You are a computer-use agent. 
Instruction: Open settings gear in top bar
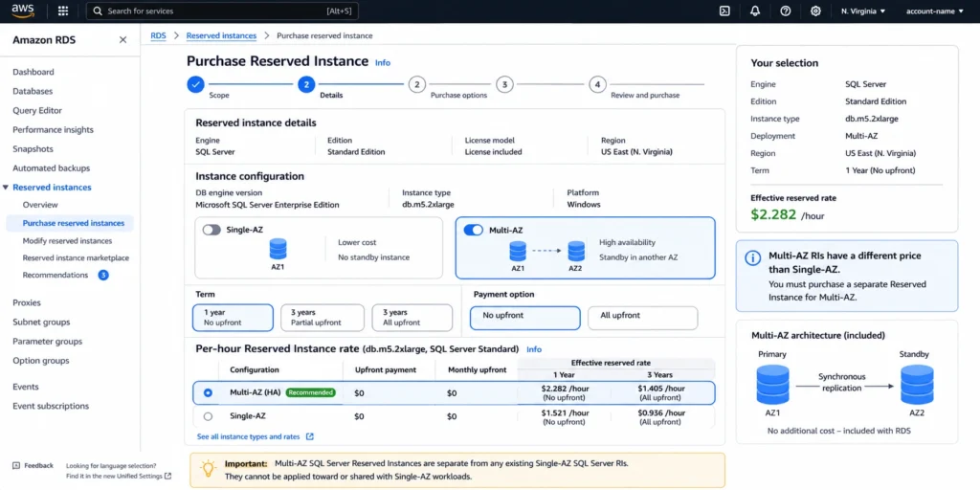[815, 11]
